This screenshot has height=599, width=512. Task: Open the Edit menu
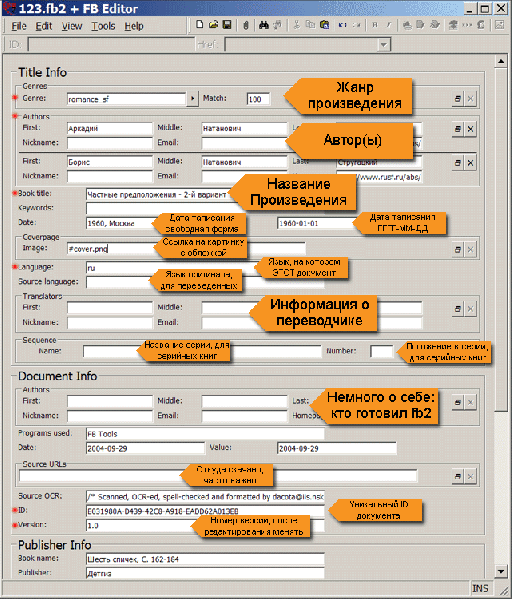click(44, 26)
